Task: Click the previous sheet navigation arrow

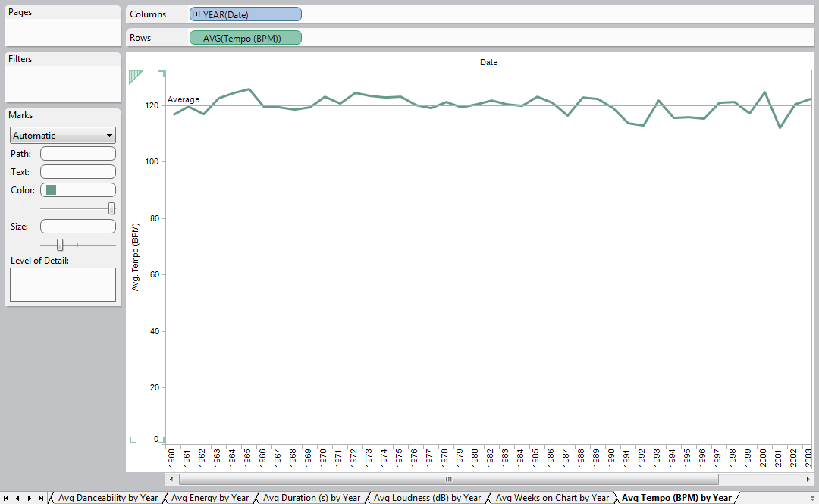Action: (x=17, y=498)
